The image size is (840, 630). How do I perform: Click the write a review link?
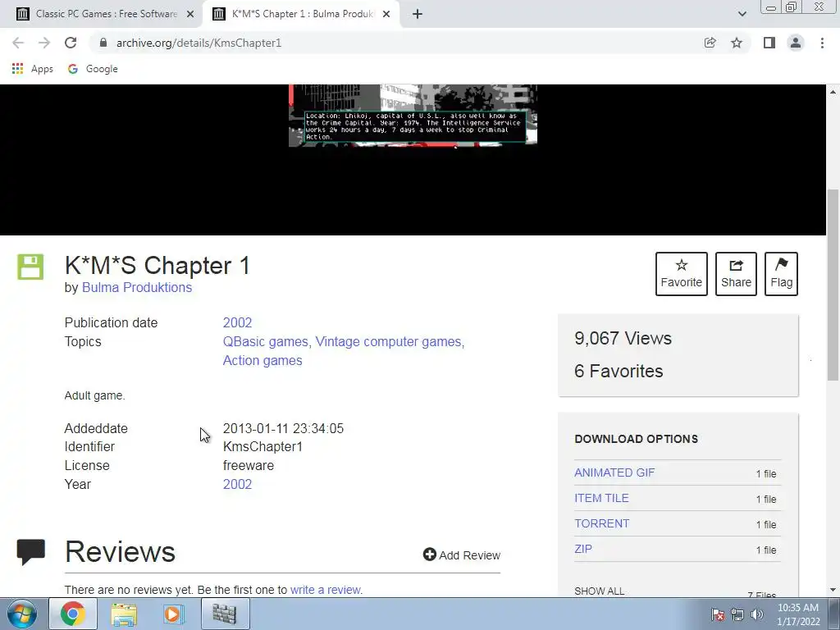pyautogui.click(x=325, y=590)
